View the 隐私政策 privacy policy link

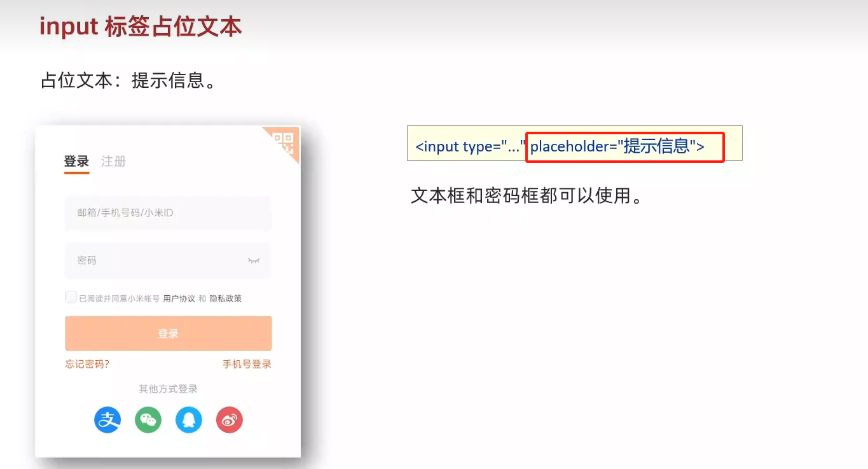[x=226, y=297]
